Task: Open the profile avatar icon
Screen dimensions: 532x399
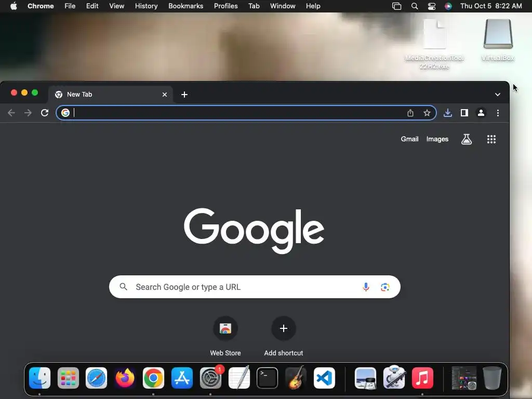Action: tap(481, 113)
